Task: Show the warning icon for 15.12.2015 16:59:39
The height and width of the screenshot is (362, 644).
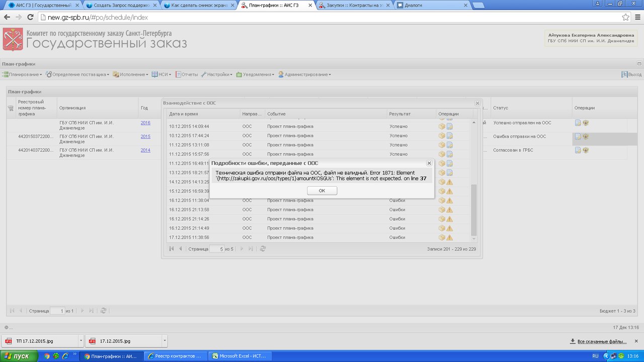Action: [450, 191]
